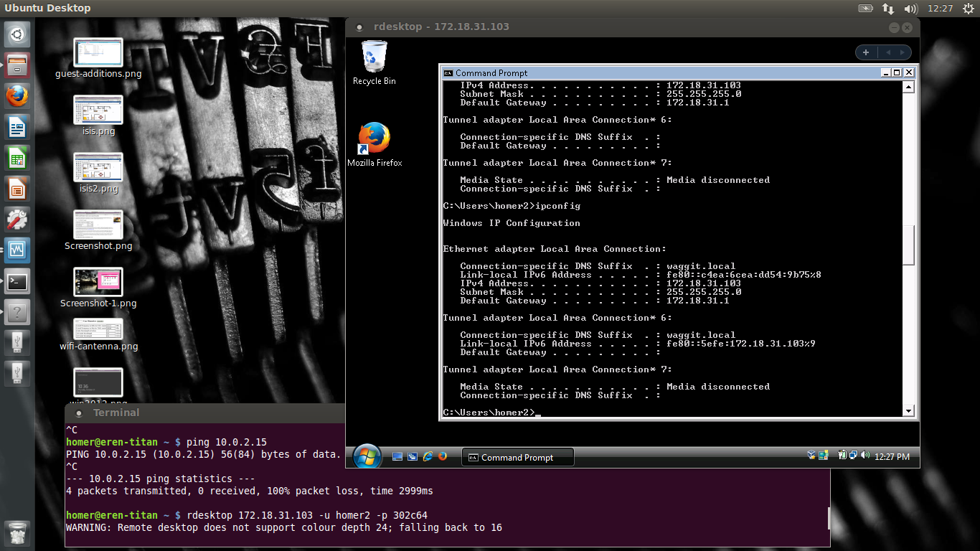Open the Ubuntu Dash home launcher
The height and width of the screenshot is (551, 980).
pos(17,34)
